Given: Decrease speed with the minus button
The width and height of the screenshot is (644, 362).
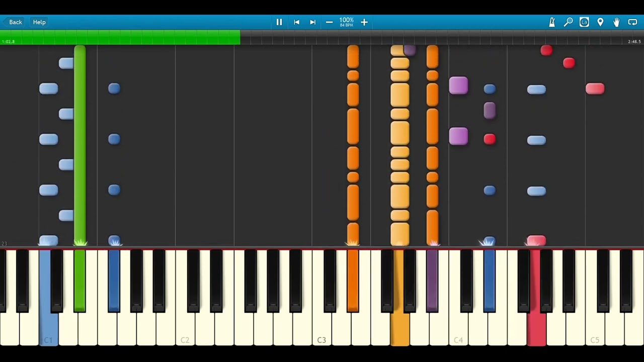Looking at the screenshot, I should (329, 22).
